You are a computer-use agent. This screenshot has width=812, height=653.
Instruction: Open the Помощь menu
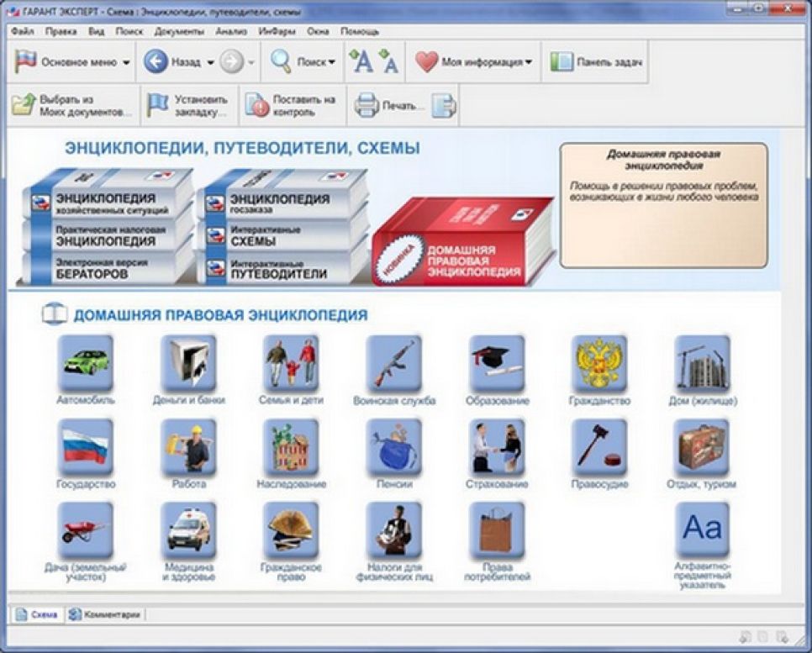(360, 32)
